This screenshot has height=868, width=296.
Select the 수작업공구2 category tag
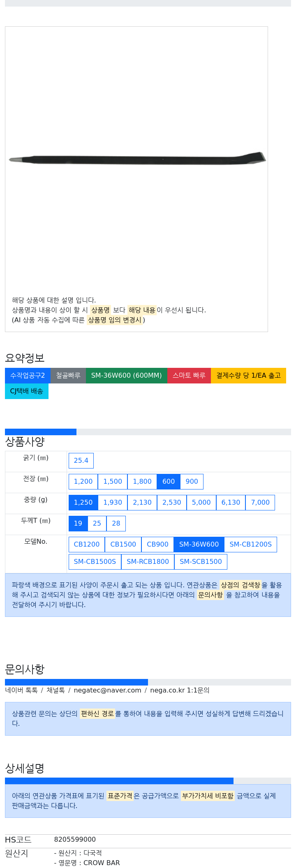coord(28,376)
